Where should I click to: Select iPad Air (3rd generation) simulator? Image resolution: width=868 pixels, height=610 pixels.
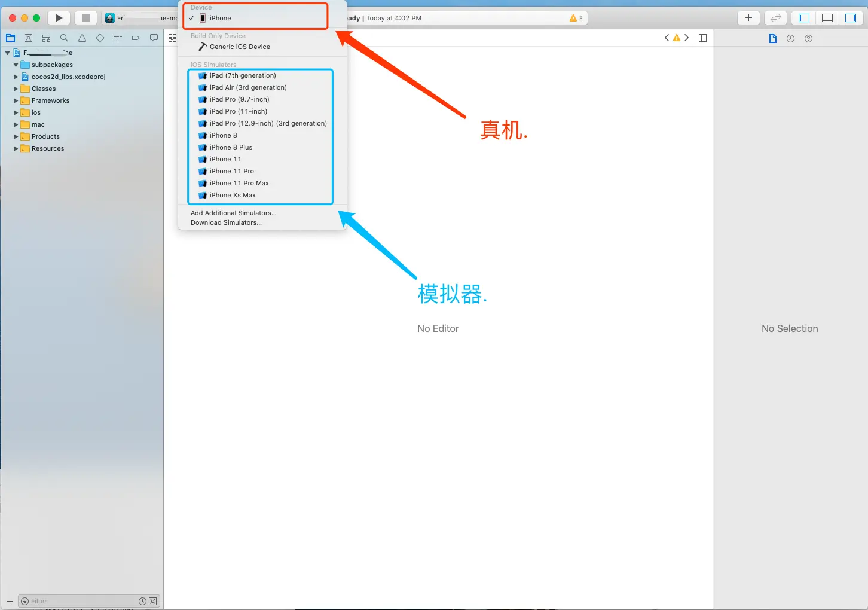[262, 87]
